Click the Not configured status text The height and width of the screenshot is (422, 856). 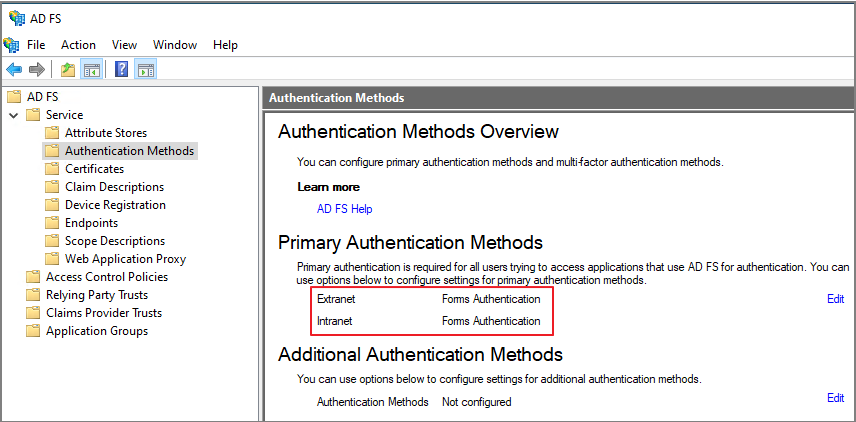[477, 402]
